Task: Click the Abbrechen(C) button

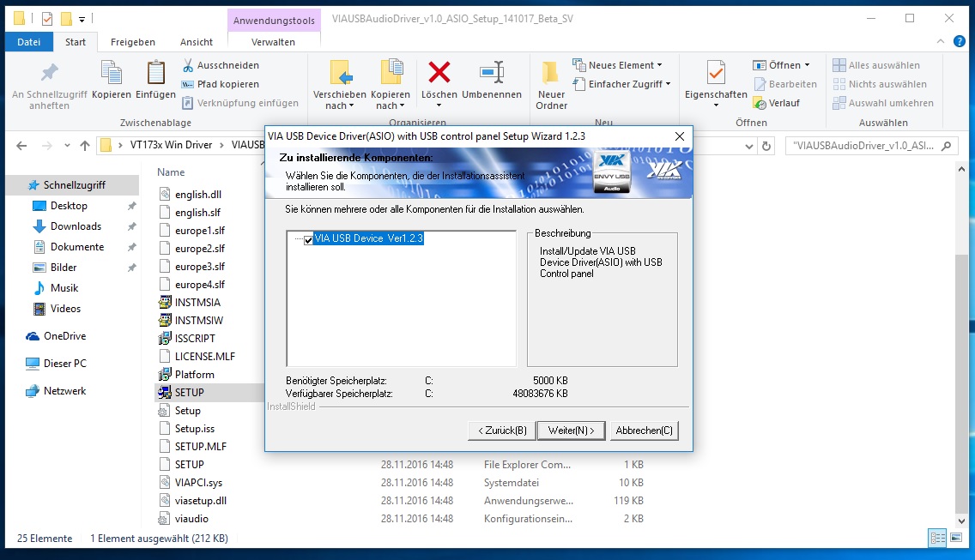Action: [645, 431]
